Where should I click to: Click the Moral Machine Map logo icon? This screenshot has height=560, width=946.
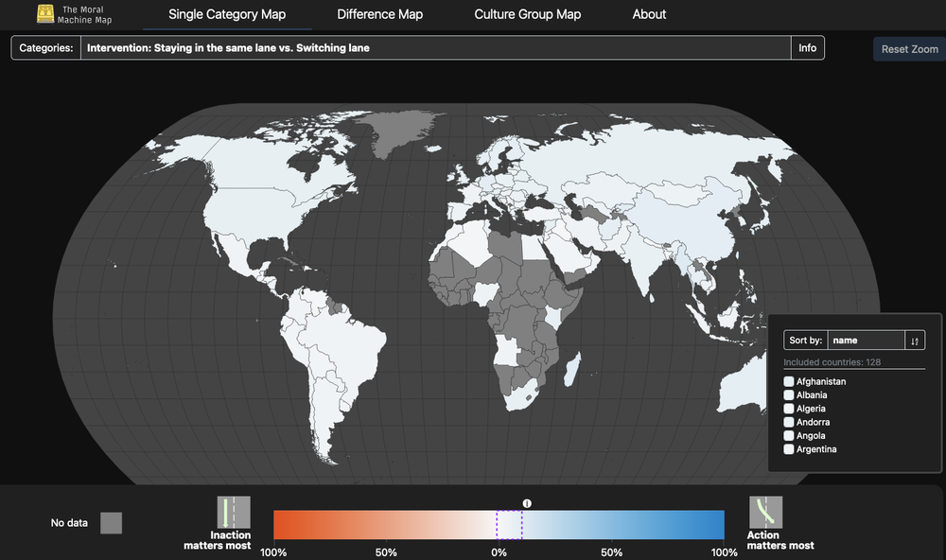point(45,14)
